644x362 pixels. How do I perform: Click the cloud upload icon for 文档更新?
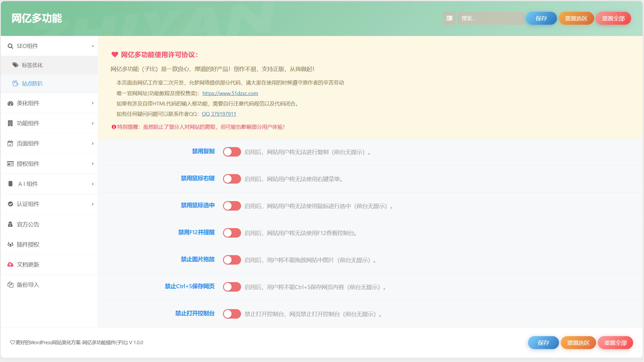point(10,264)
